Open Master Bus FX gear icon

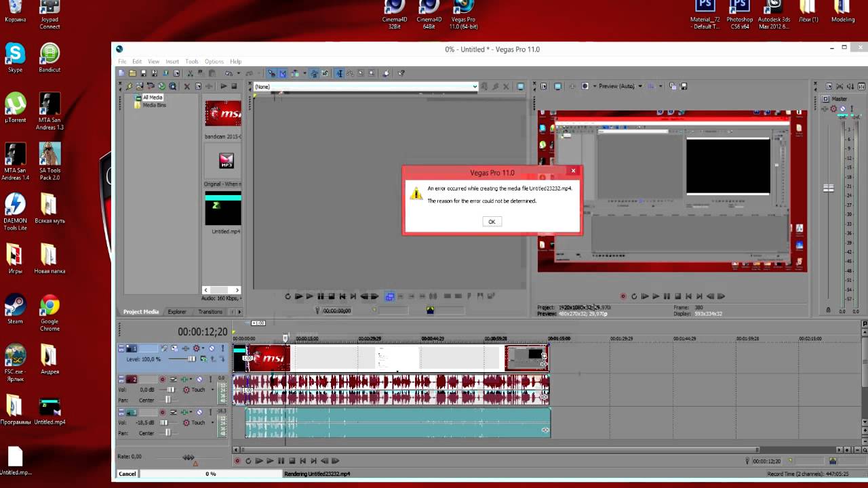click(833, 108)
